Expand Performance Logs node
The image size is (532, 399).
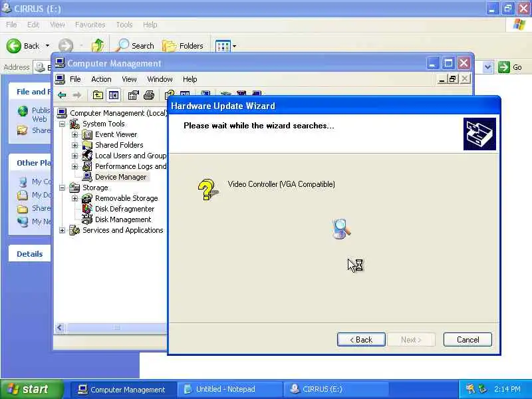74,167
